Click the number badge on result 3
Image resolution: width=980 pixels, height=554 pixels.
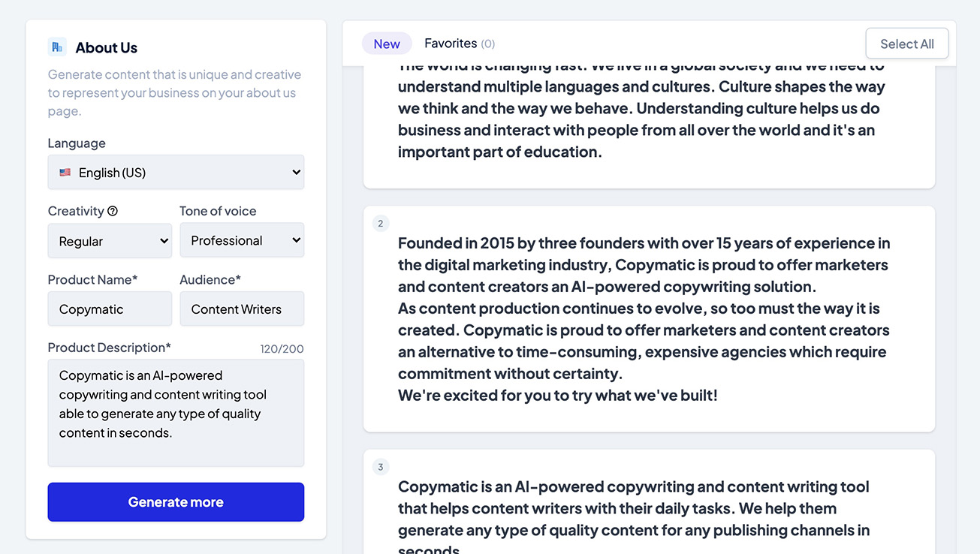381,466
